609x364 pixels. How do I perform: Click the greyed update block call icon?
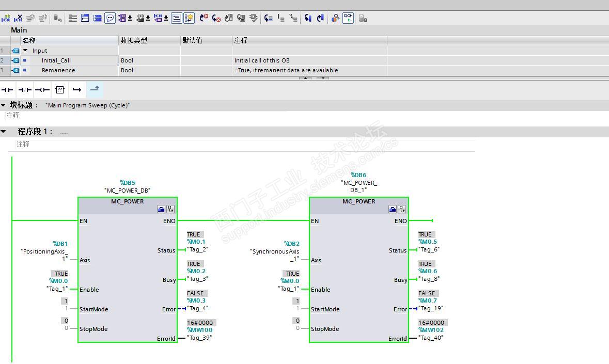(229, 18)
